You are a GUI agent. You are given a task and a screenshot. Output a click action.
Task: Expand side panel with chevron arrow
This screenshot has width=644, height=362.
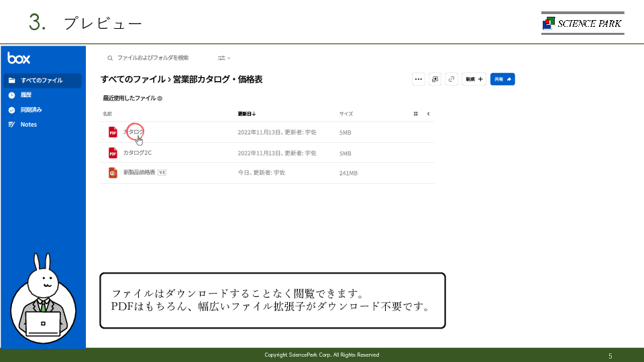(428, 114)
